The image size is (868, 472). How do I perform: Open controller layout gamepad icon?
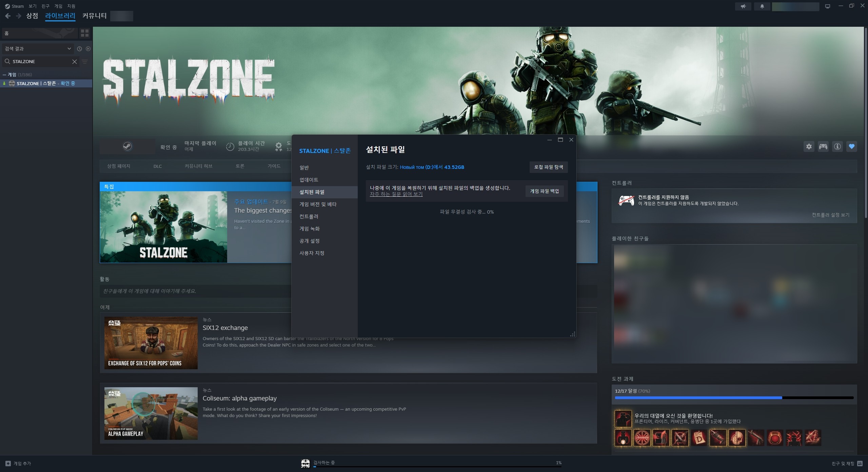click(823, 146)
